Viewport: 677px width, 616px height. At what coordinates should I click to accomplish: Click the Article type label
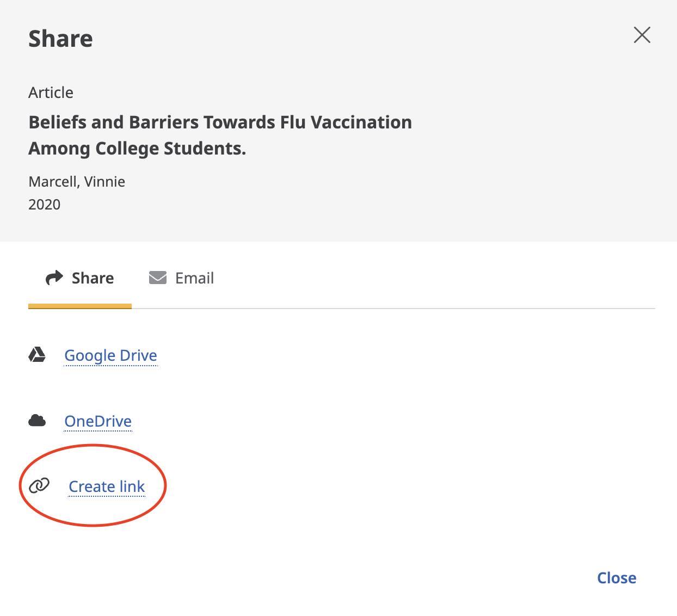51,93
